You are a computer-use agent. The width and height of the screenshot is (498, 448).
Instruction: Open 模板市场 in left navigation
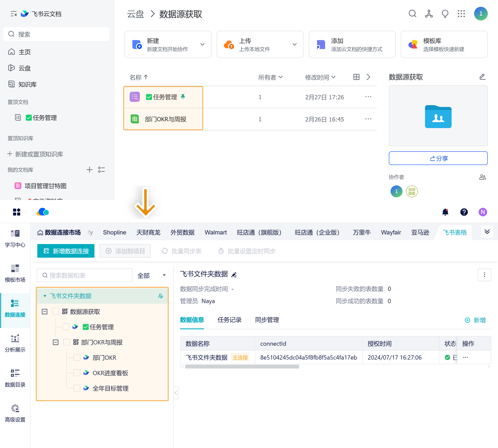point(15,273)
